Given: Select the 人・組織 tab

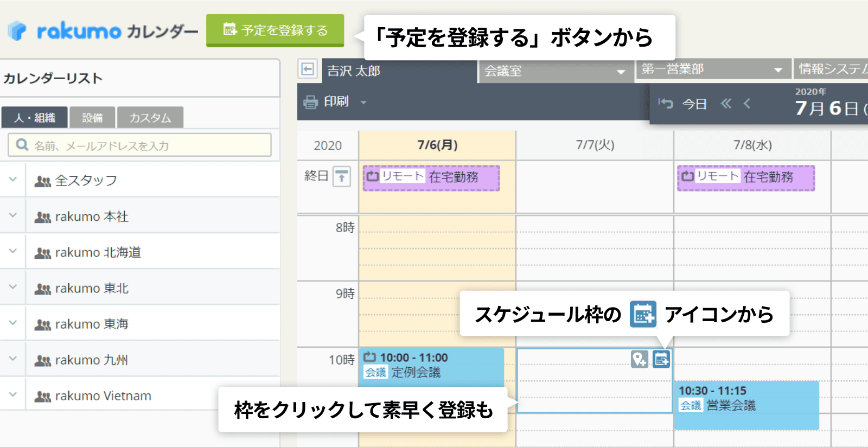Looking at the screenshot, I should (35, 117).
